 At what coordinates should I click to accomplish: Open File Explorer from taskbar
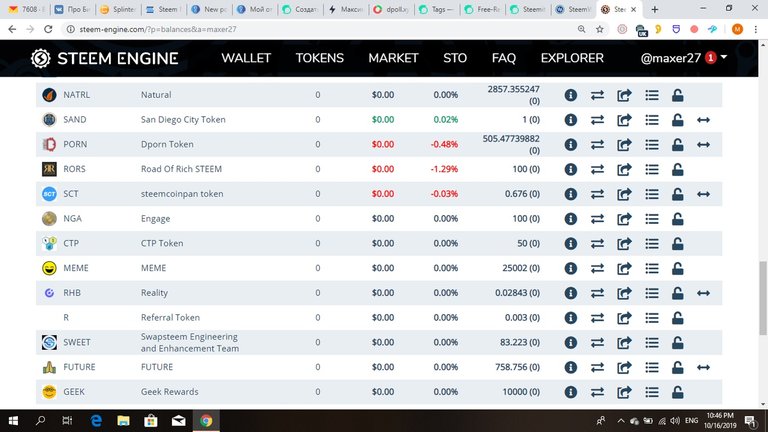(x=123, y=421)
